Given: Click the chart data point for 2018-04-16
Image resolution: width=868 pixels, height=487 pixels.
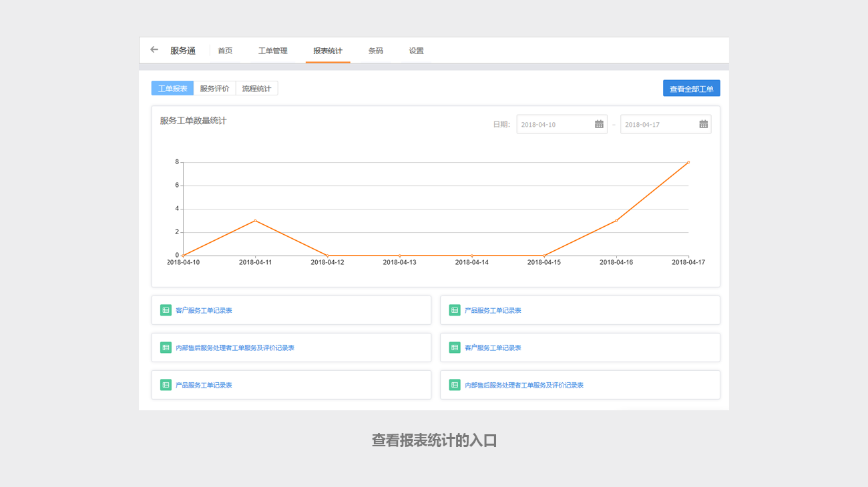Looking at the screenshot, I should pyautogui.click(x=616, y=220).
